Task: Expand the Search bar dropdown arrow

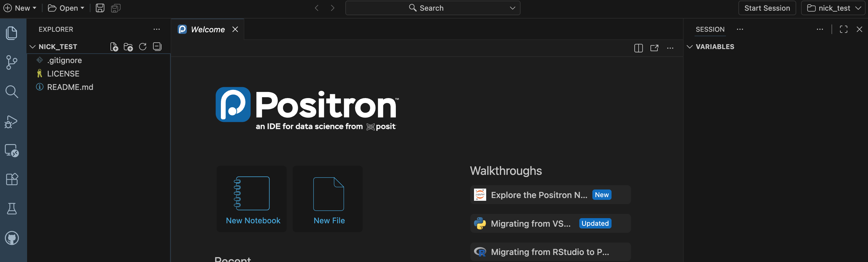Action: (513, 8)
